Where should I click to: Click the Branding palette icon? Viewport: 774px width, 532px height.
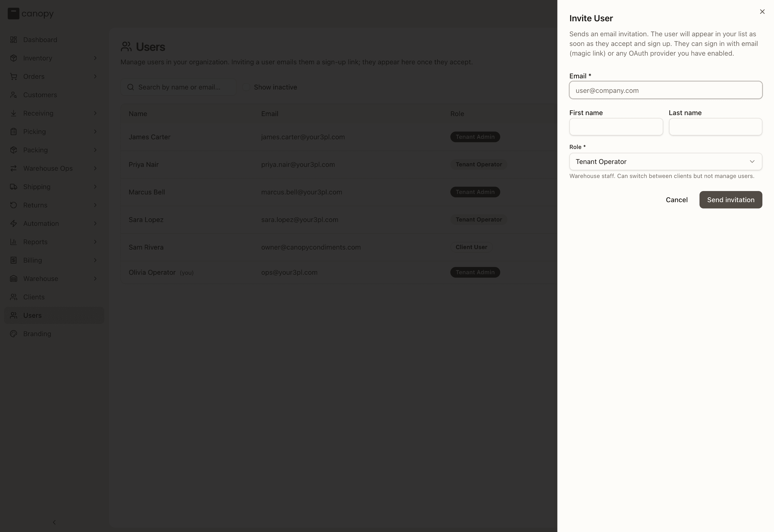click(x=13, y=334)
